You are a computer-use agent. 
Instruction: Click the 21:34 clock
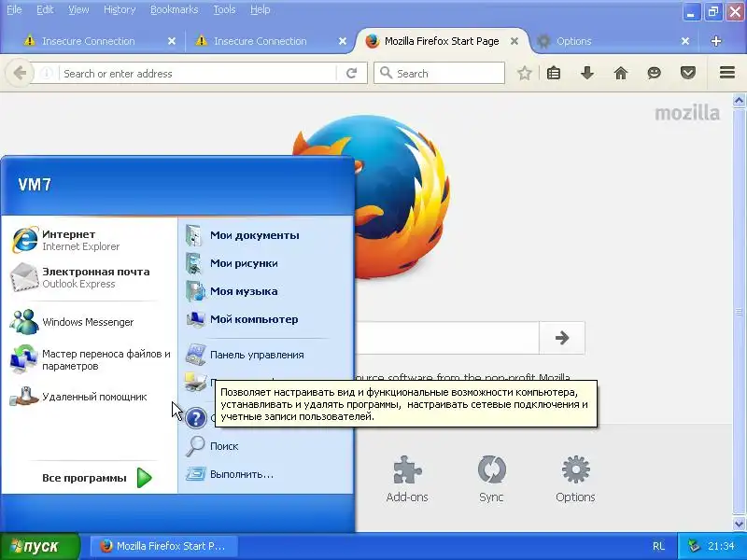click(721, 546)
